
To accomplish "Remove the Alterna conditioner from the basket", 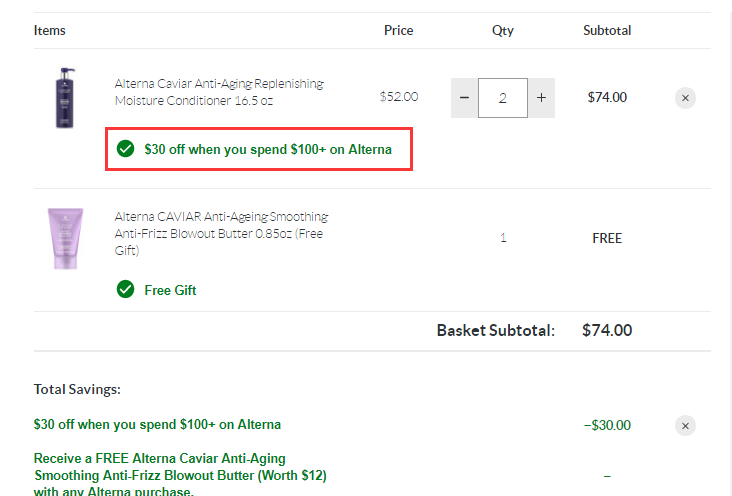I will click(685, 98).
